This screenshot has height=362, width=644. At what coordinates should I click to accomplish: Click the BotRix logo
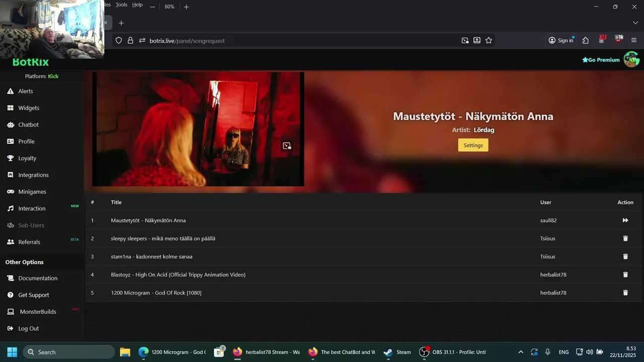(x=31, y=62)
